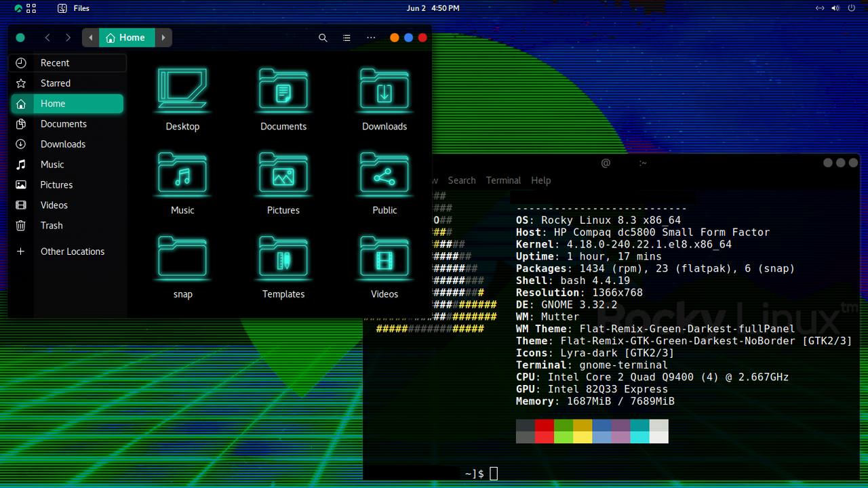Click the Kernel version line in terminal
868x488 pixels.
(624, 245)
